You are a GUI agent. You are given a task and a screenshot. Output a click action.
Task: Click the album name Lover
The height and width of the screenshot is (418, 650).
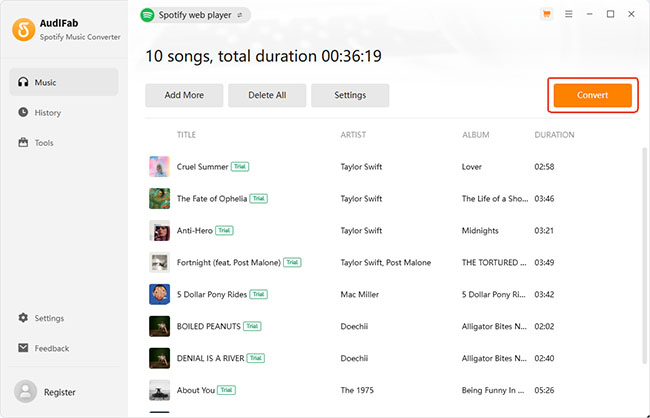472,167
